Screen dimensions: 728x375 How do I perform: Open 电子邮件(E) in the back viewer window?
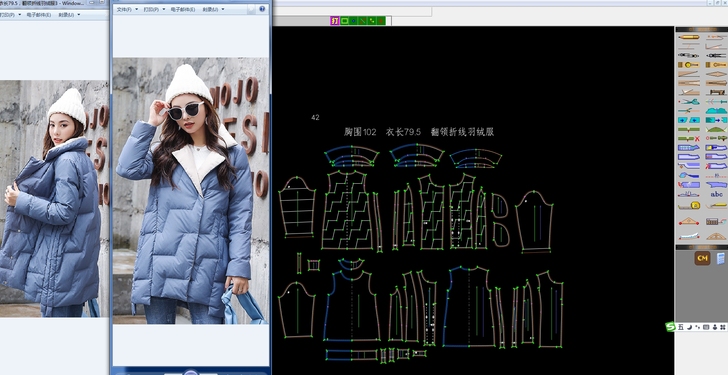[39, 15]
